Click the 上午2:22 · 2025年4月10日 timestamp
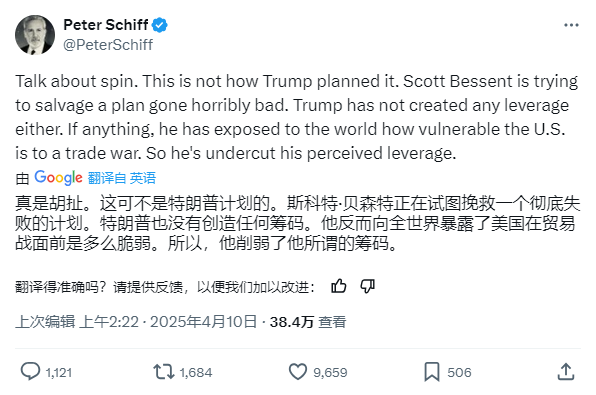This screenshot has width=596, height=395. [x=168, y=322]
